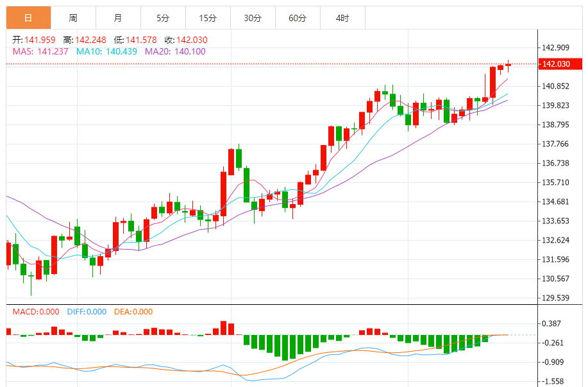Click the 134.681 price axis label
Viewport: 588px width, 387px height.
click(x=555, y=202)
